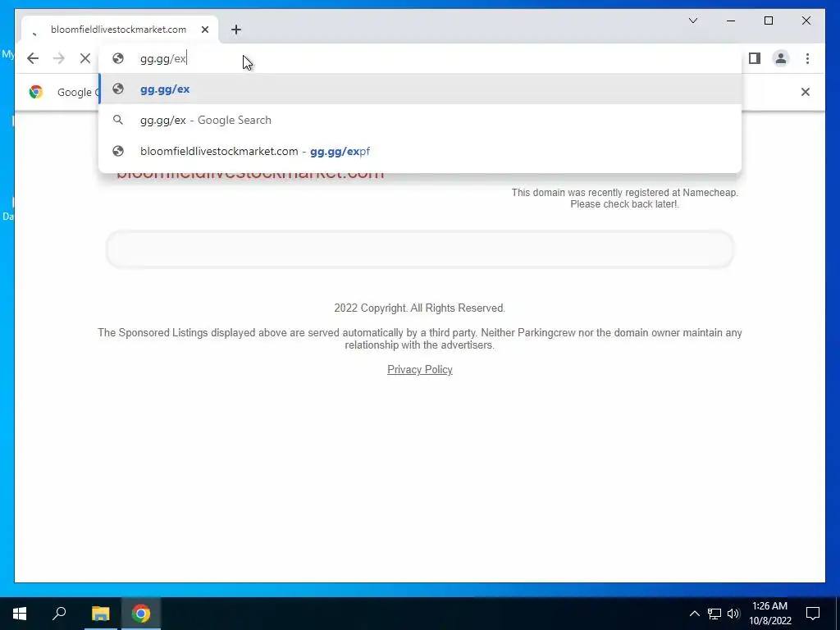Open the Privacy Policy link

[x=420, y=370]
